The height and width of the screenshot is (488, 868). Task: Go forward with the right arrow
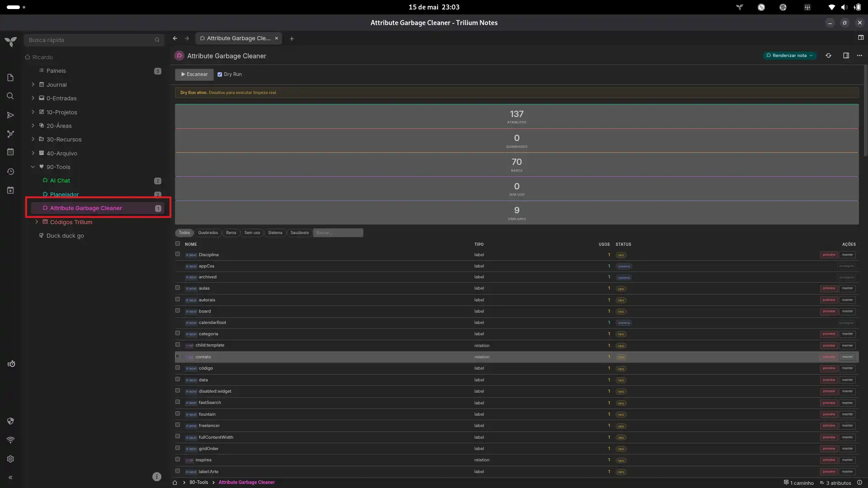pos(187,38)
